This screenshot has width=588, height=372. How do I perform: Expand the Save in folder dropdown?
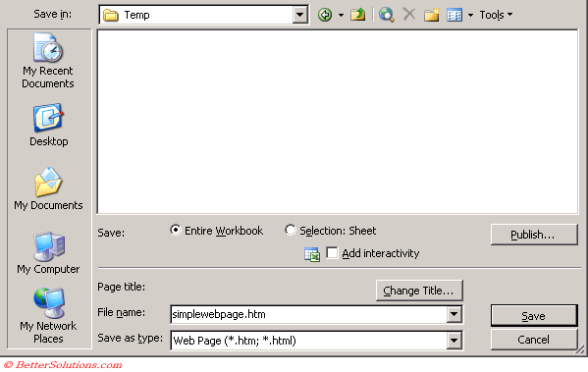pos(300,15)
